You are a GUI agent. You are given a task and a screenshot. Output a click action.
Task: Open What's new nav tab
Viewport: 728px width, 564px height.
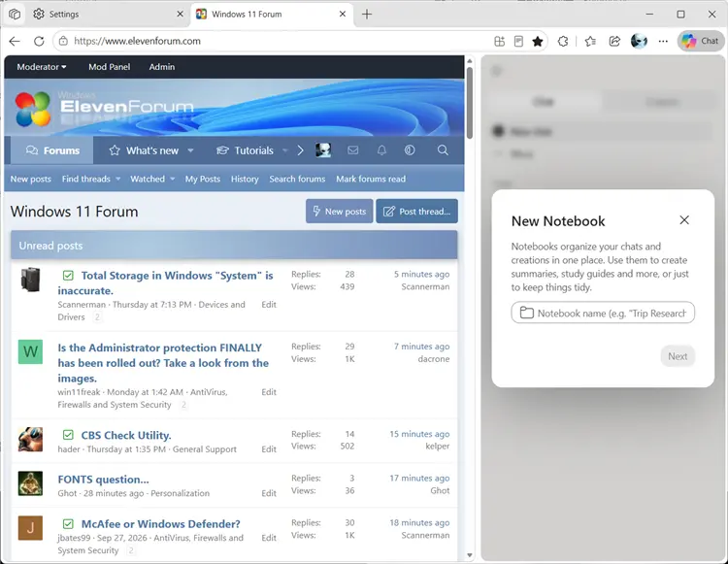(x=145, y=150)
